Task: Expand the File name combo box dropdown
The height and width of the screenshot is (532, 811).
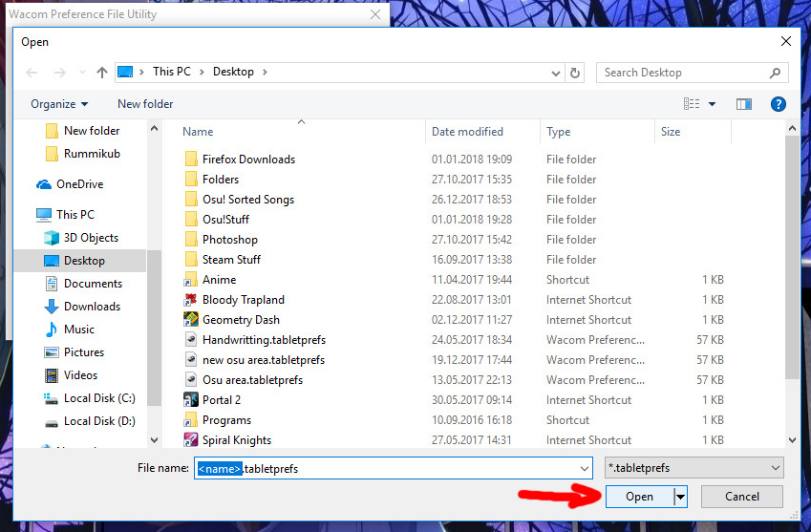Action: 585,468
